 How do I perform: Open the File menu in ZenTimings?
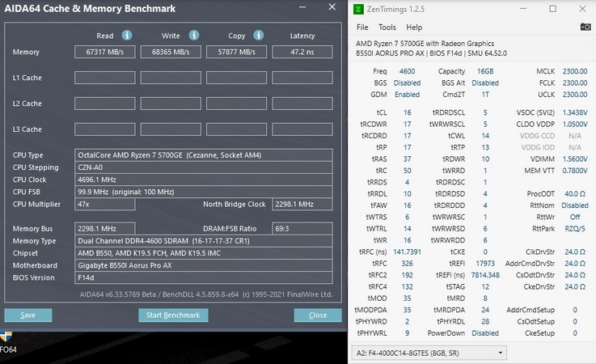point(362,28)
